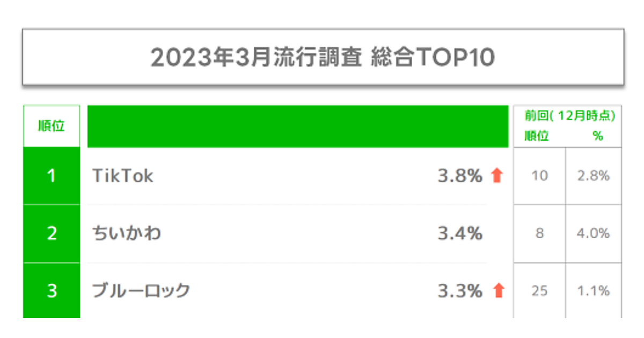644x338 pixels.
Task: Click ちいかわ's previous rank 8 cell
Action: (539, 233)
